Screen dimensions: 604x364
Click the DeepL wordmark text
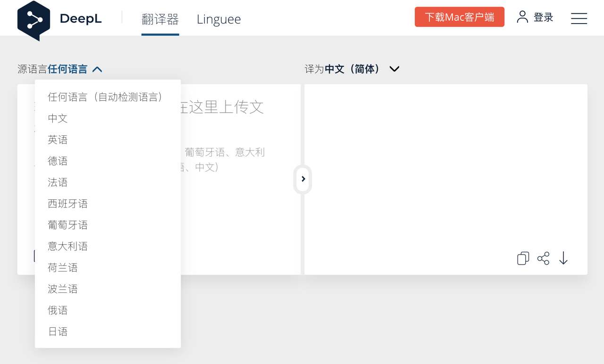(81, 19)
